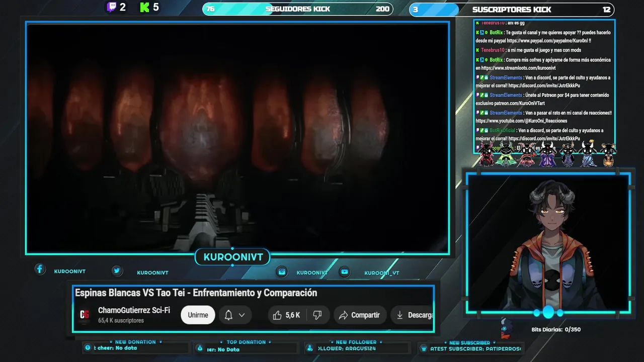Click the Twitch viewer count icon
The width and height of the screenshot is (644, 362).
[112, 7]
